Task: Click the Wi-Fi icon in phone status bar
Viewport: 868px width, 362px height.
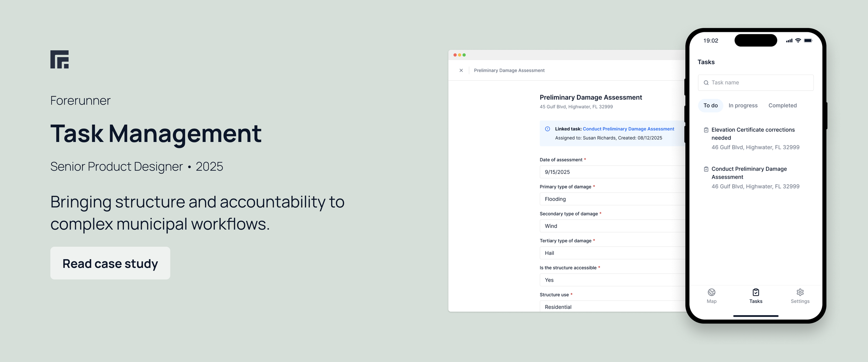Action: [x=798, y=41]
